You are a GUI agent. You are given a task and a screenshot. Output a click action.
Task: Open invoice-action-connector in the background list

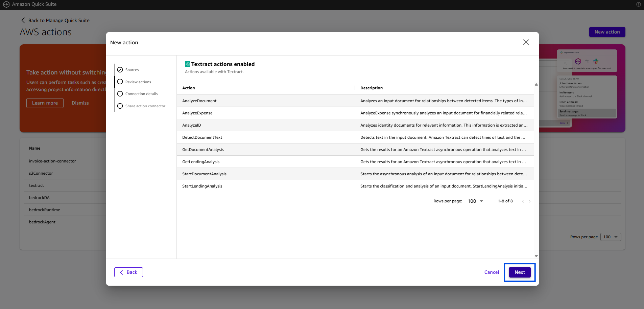click(52, 161)
